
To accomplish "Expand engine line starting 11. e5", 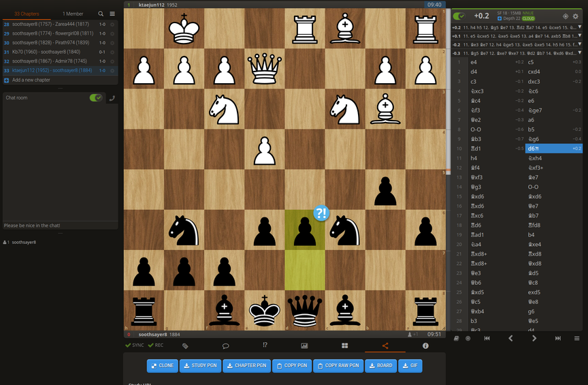I will (580, 35).
